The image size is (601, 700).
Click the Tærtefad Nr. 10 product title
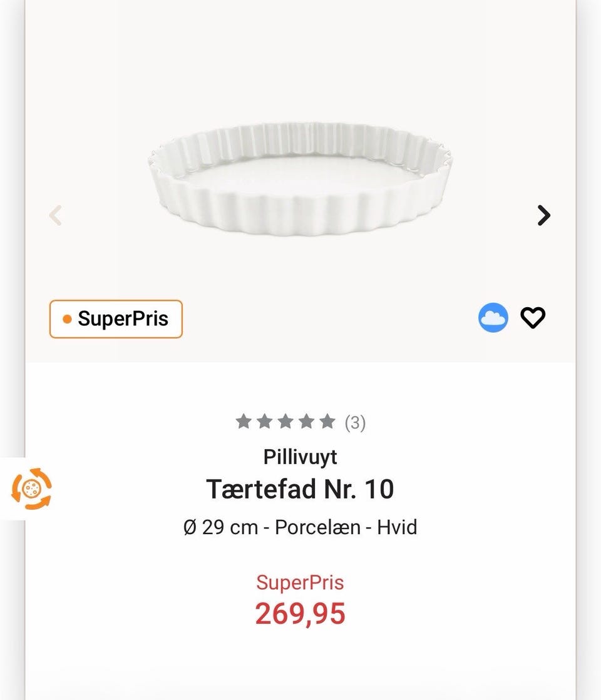300,489
